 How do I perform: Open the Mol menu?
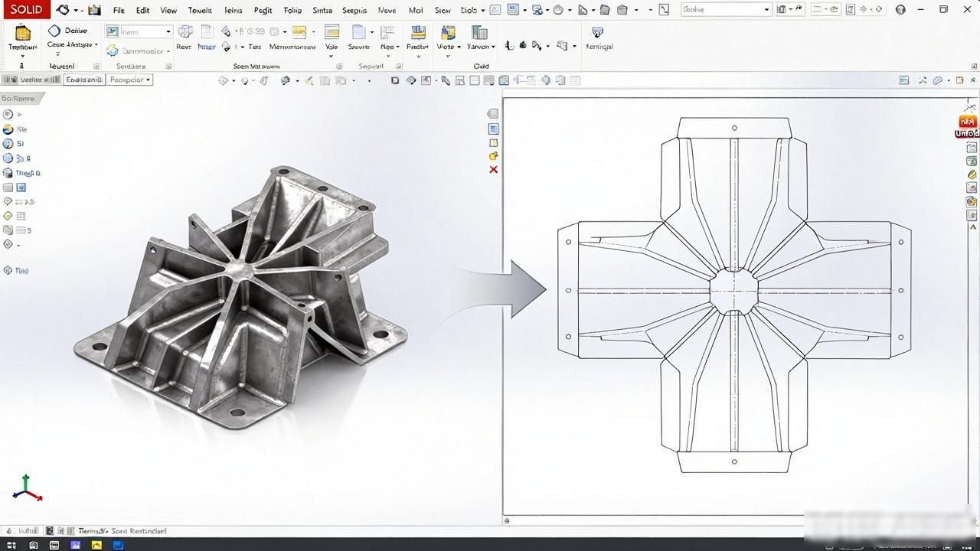click(416, 11)
